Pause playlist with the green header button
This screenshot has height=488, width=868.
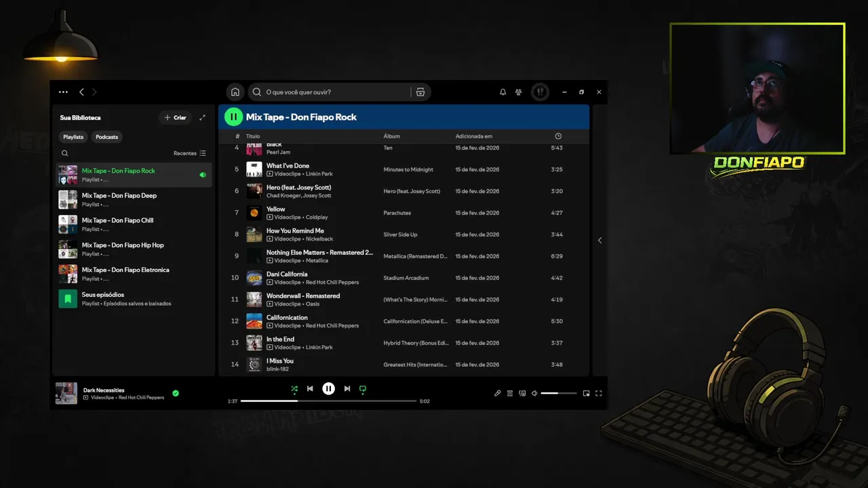pos(233,117)
